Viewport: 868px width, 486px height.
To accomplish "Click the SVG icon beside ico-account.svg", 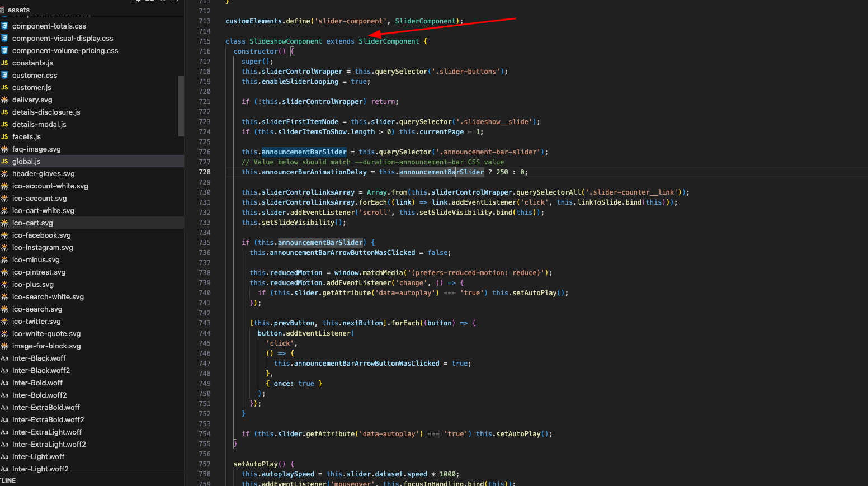I will tap(4, 199).
